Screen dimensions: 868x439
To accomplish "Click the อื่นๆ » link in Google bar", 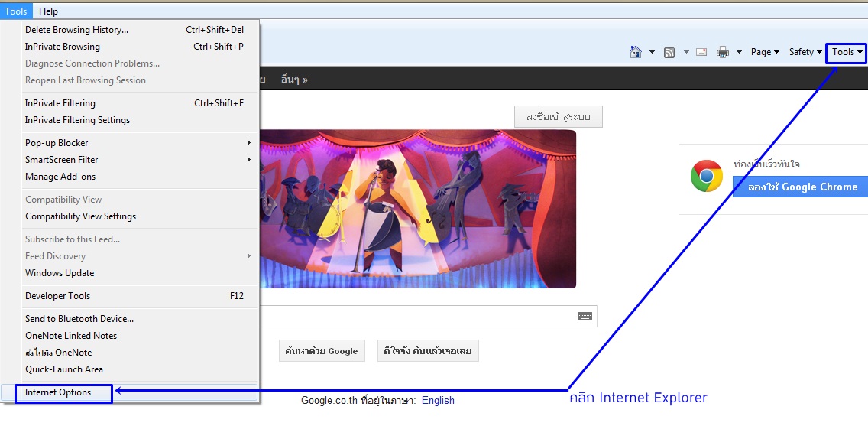I will [x=294, y=80].
